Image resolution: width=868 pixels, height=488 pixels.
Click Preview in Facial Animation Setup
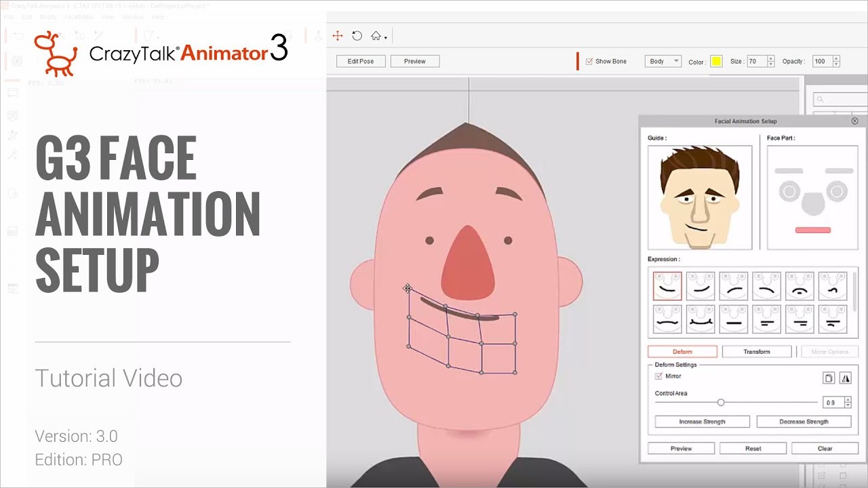coord(682,448)
